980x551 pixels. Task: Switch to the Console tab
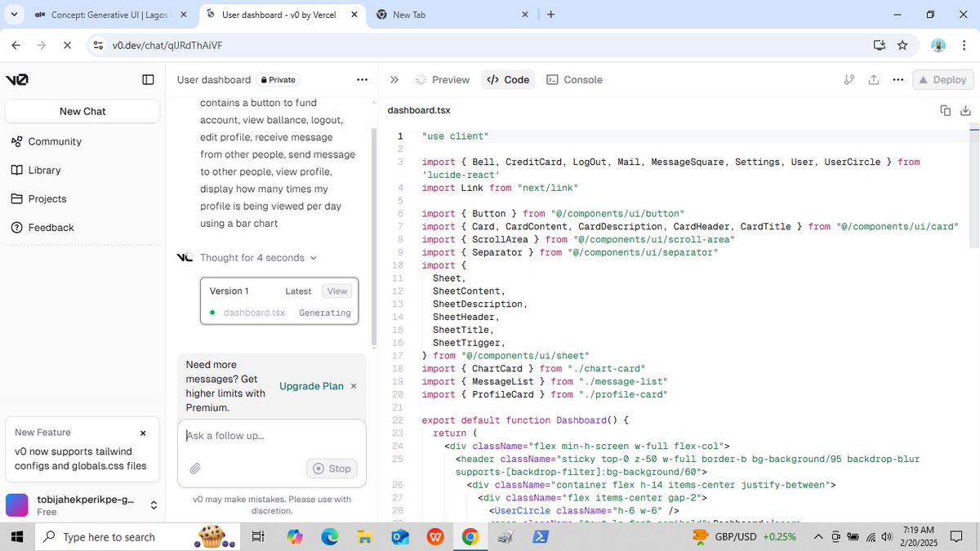coord(574,79)
